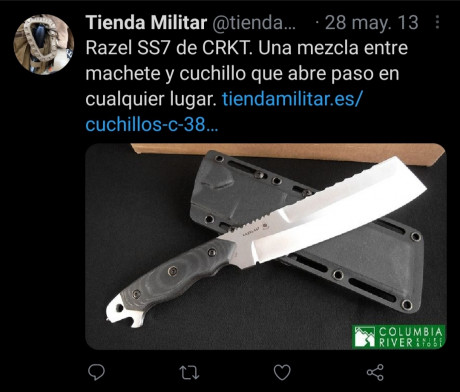
Task: Select the tweet text about Razel SS7
Action: [247, 86]
